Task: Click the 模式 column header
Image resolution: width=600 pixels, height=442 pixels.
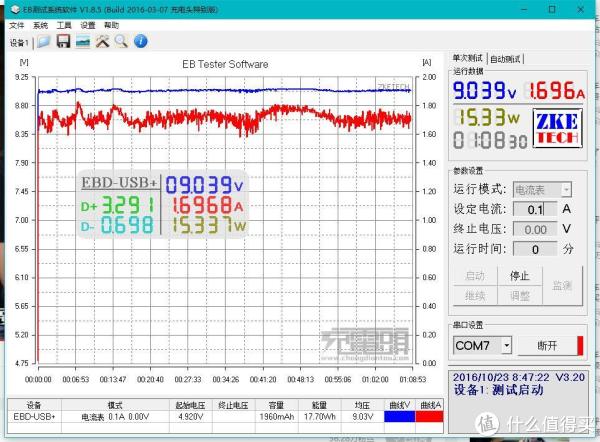Action: [x=115, y=405]
